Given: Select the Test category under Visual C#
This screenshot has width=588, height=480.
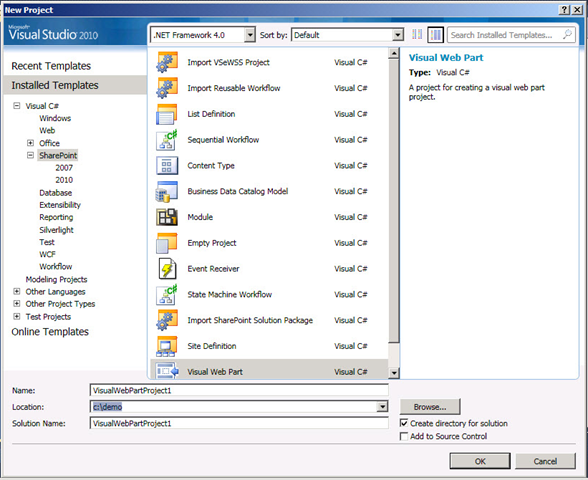Looking at the screenshot, I should click(x=47, y=242).
